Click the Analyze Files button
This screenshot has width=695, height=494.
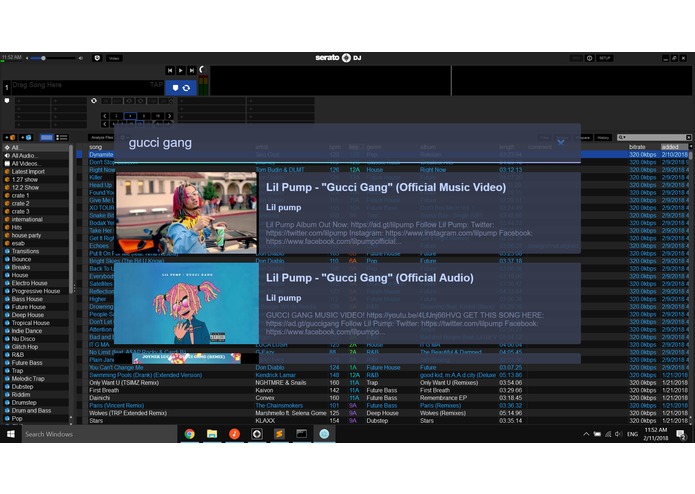click(102, 137)
